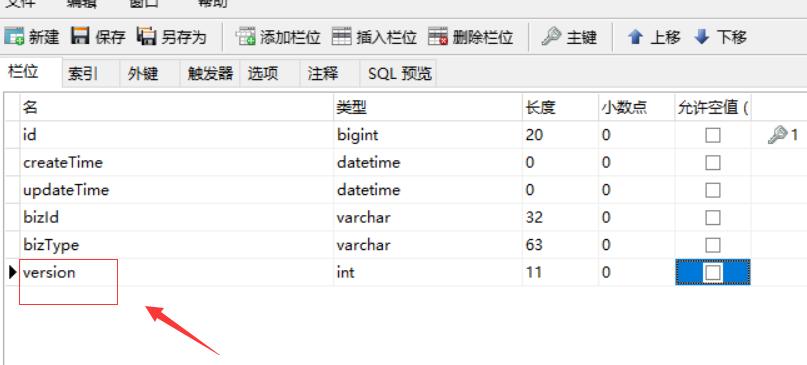Click the int type of version
The image size is (807, 365).
(428, 272)
